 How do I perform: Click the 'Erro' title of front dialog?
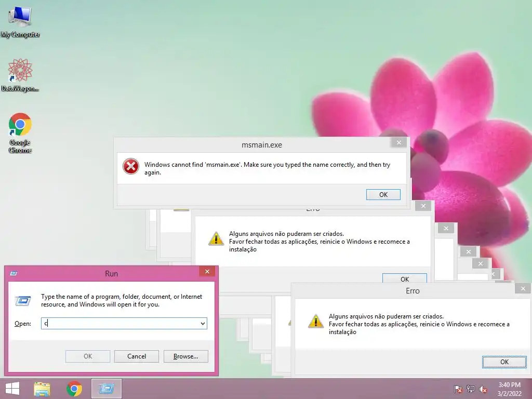click(413, 291)
